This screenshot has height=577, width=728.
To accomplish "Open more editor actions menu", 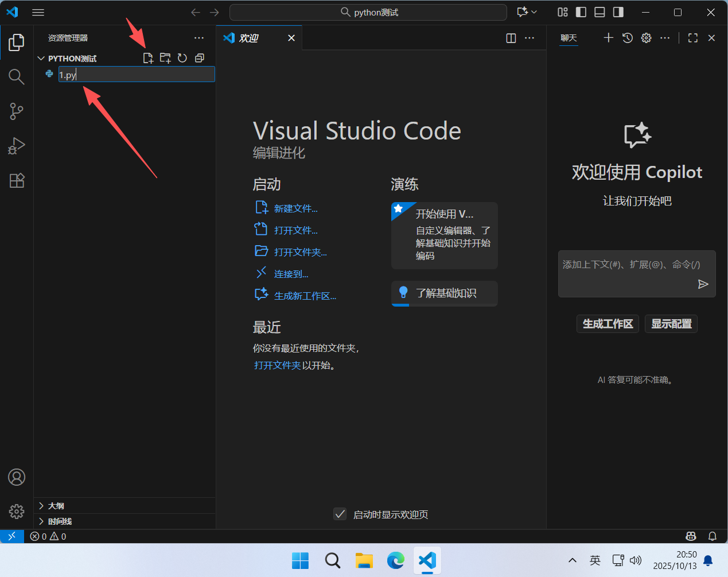I will pyautogui.click(x=530, y=38).
